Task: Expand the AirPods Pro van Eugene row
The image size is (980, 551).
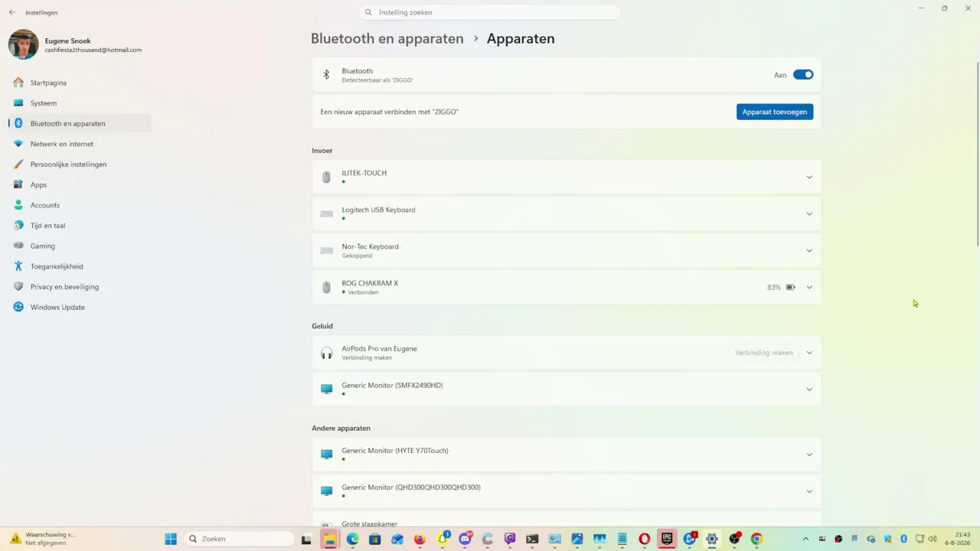Action: pos(809,353)
